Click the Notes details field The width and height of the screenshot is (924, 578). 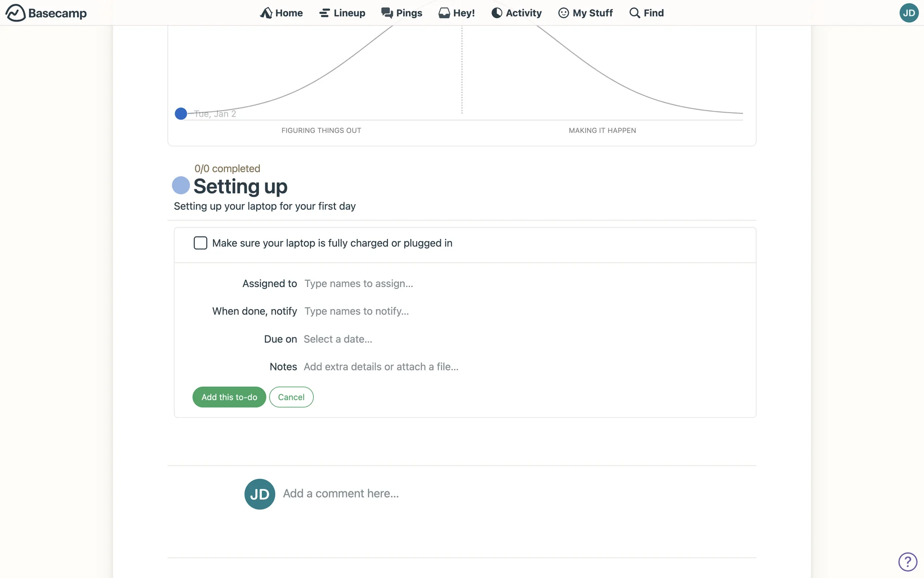click(x=381, y=367)
